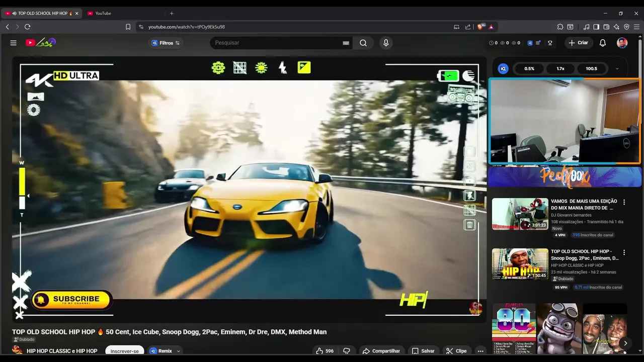Open the Criar create menu
This screenshot has height=362, width=644.
(x=579, y=43)
